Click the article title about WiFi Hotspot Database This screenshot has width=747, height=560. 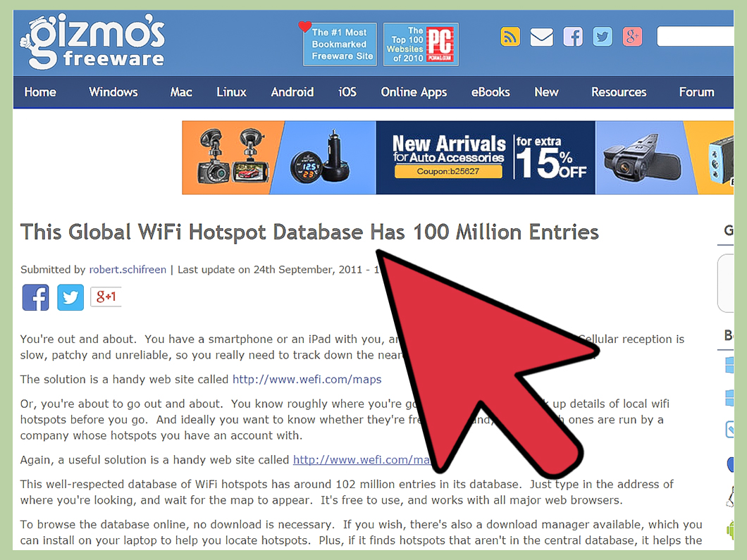pos(309,232)
